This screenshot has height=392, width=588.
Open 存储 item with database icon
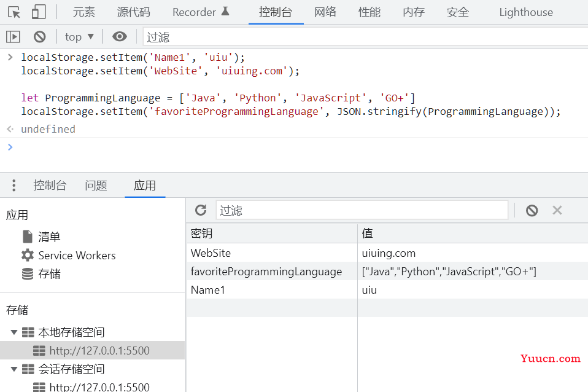pos(49,274)
